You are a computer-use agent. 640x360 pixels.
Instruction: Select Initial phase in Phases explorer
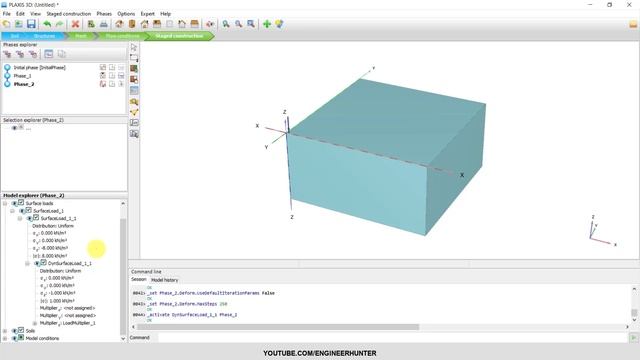tap(40, 67)
